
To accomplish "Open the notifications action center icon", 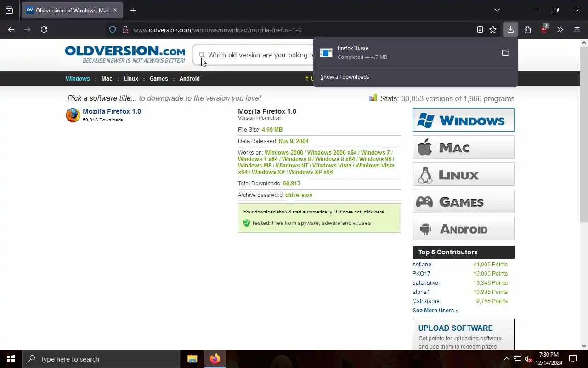I will [x=573, y=359].
